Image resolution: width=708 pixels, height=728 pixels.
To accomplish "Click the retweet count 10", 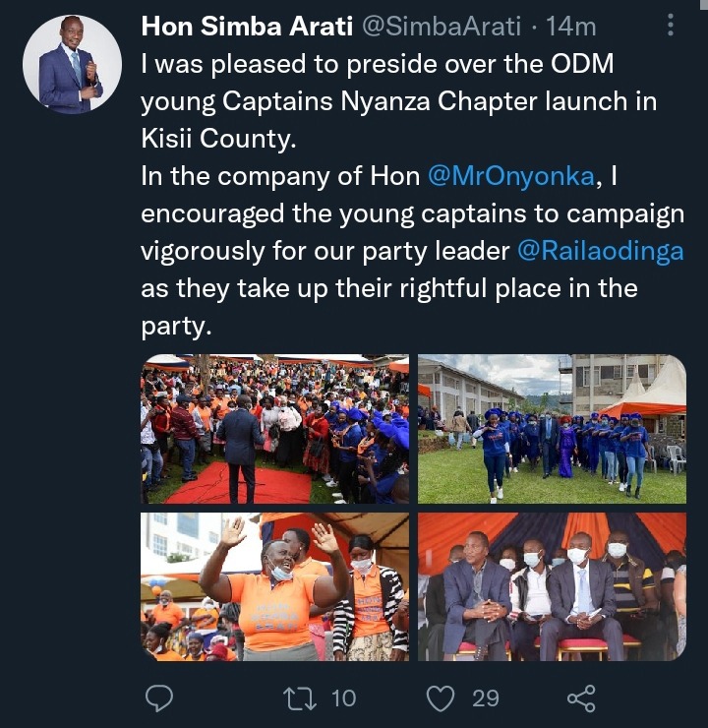I will click(343, 698).
